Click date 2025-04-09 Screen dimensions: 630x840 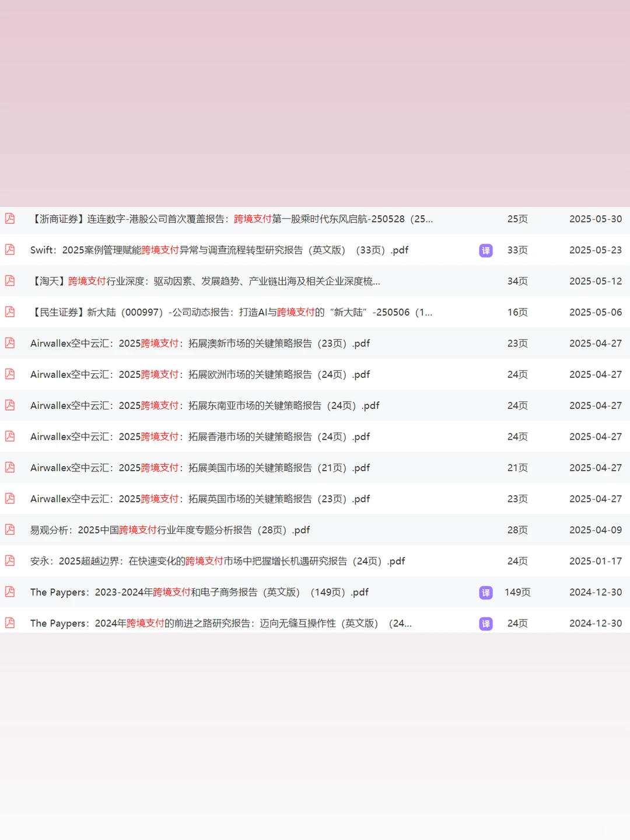[596, 530]
